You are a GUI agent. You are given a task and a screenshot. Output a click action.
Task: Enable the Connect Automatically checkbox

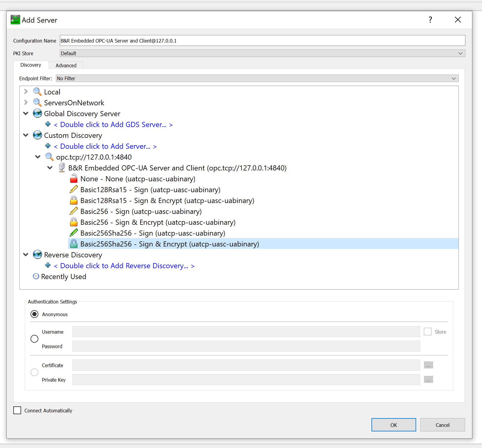click(17, 410)
